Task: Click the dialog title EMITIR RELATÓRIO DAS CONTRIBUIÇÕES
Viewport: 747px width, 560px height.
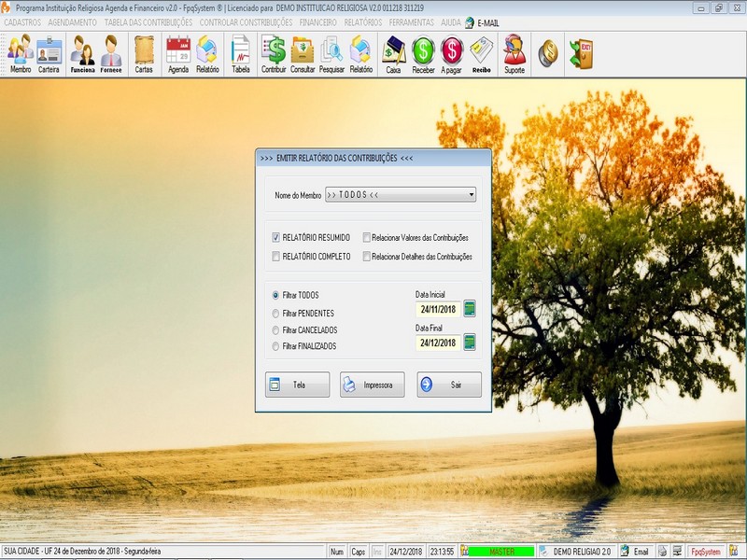Action: (336, 158)
